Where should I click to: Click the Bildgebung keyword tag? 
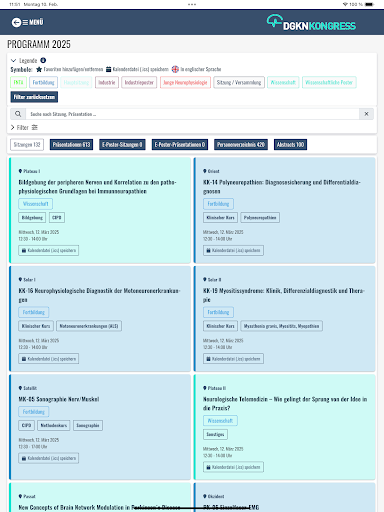pyautogui.click(x=32, y=217)
